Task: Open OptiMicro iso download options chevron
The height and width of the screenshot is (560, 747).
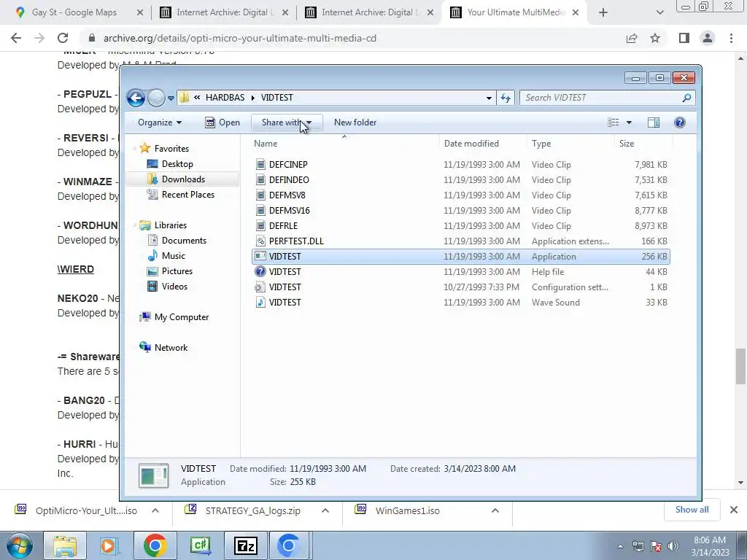Action: coord(155,511)
